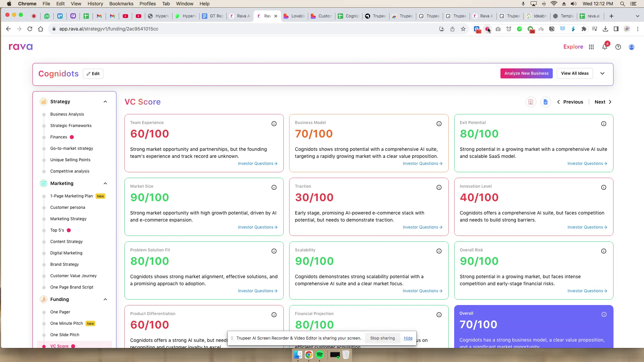Open the apps grid menu in header
644x362 pixels.
click(591, 47)
